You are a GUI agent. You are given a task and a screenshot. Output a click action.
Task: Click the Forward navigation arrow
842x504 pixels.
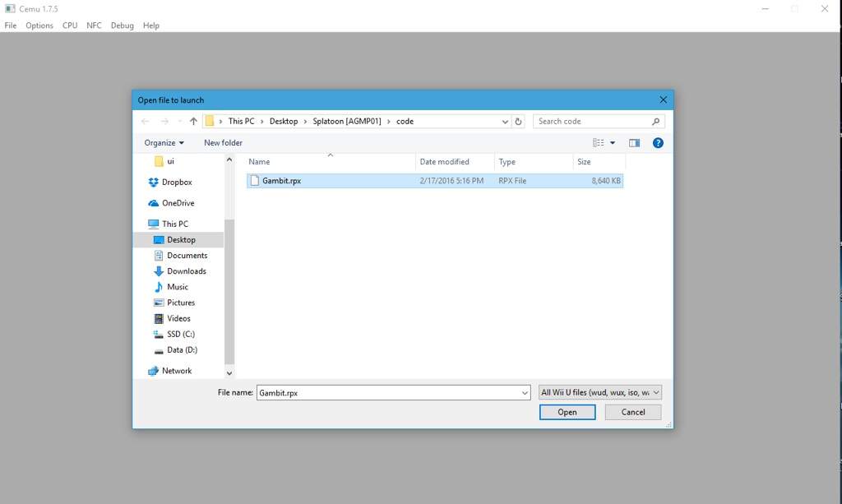click(x=164, y=122)
